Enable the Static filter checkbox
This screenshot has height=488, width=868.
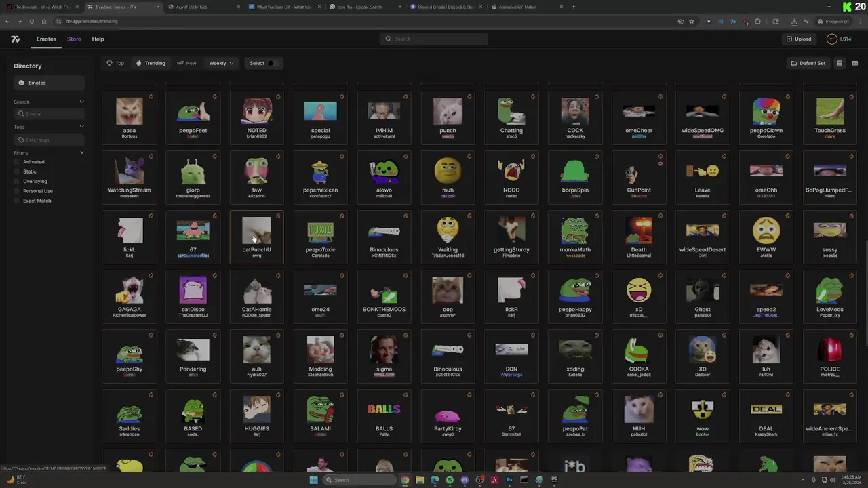[x=18, y=171]
